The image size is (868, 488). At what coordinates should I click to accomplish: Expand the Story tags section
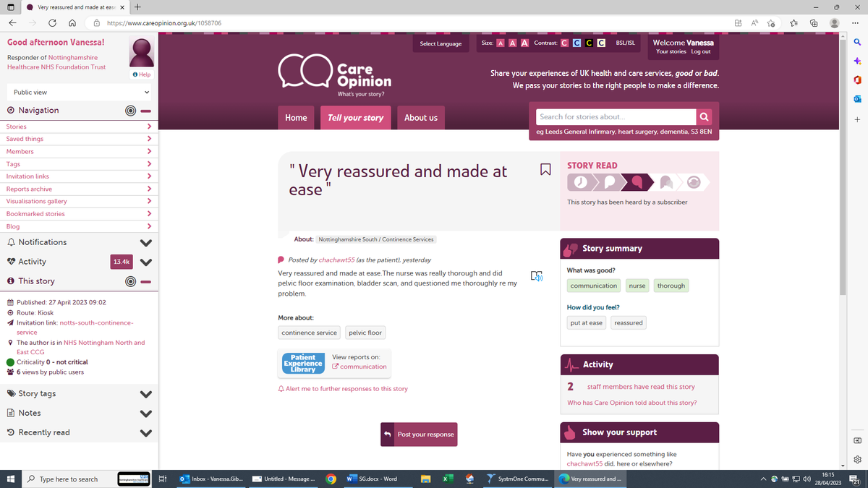coord(146,395)
